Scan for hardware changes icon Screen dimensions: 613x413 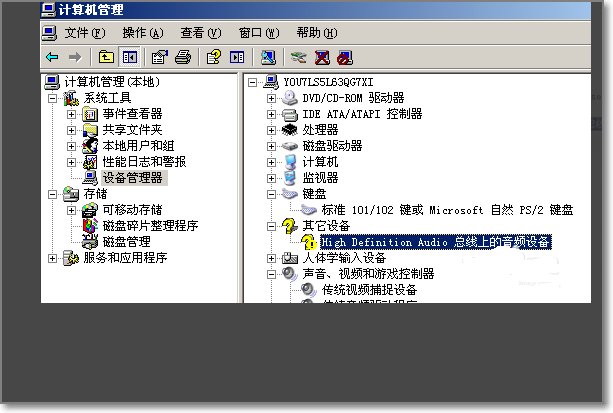268,57
